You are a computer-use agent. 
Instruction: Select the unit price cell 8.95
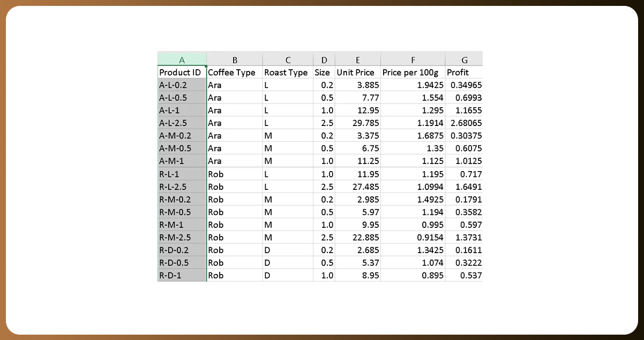tap(357, 276)
